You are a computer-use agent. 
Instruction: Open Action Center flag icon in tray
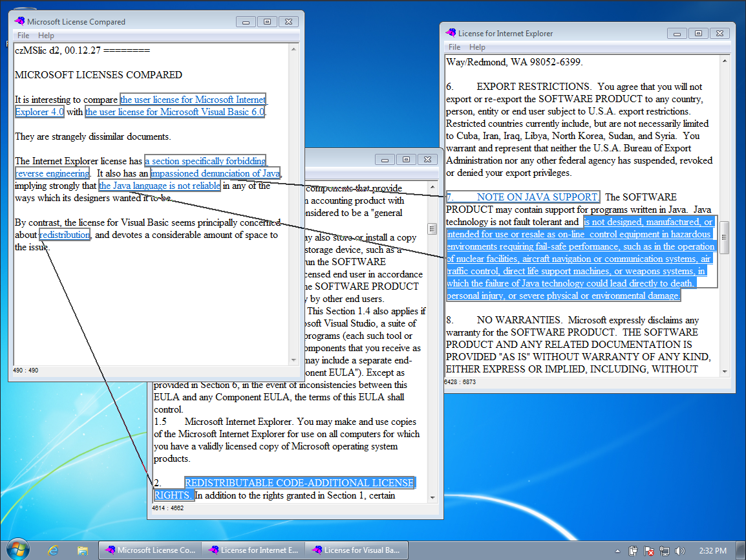click(649, 551)
